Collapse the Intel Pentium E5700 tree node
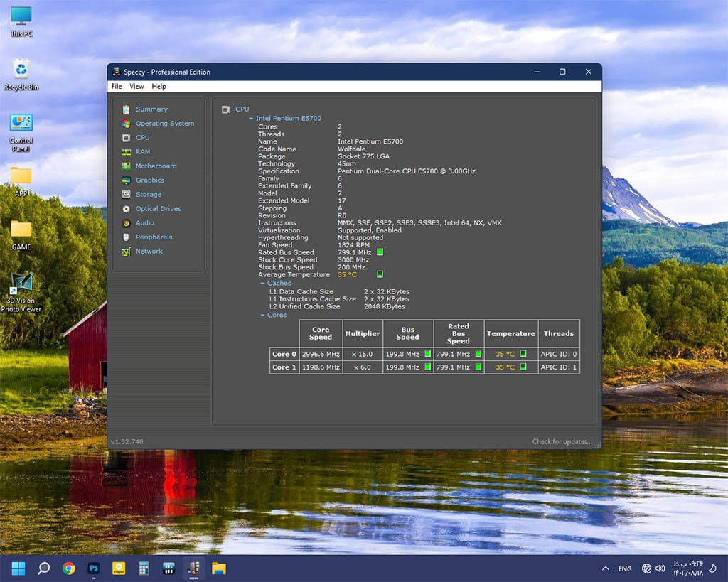728x582 pixels. pyautogui.click(x=251, y=119)
